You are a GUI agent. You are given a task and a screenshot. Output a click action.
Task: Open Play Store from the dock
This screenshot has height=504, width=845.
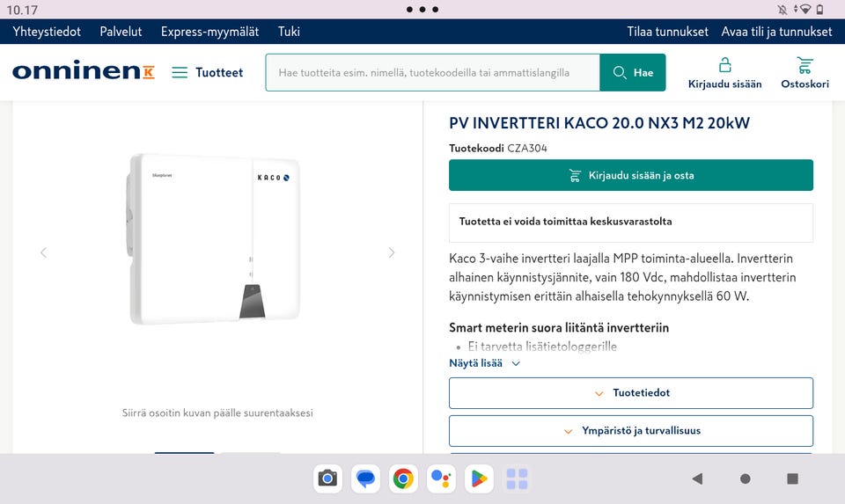point(479,478)
